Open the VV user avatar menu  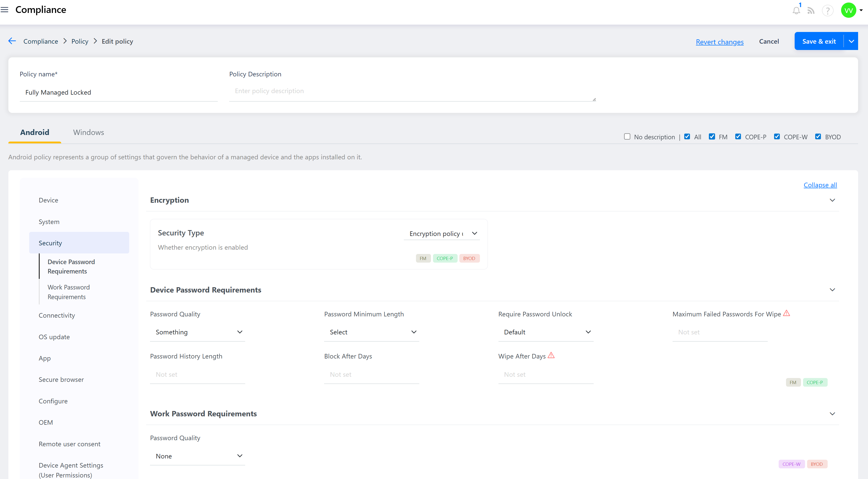pos(848,10)
